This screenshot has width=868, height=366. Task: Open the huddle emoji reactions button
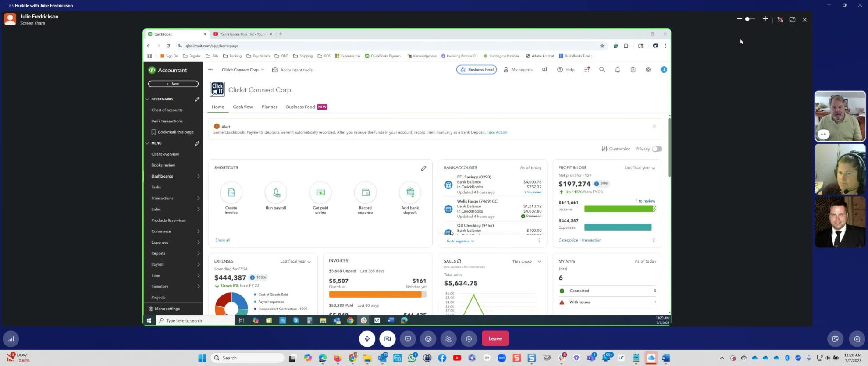click(x=428, y=338)
